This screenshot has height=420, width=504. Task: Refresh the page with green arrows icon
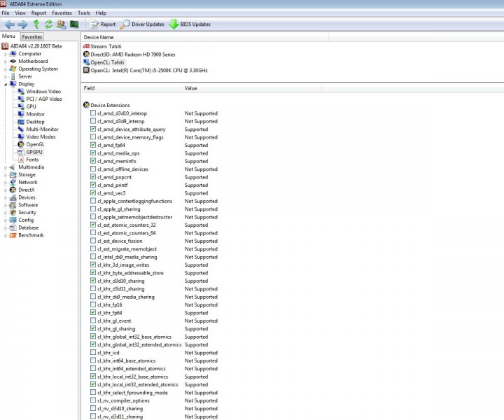48,24
